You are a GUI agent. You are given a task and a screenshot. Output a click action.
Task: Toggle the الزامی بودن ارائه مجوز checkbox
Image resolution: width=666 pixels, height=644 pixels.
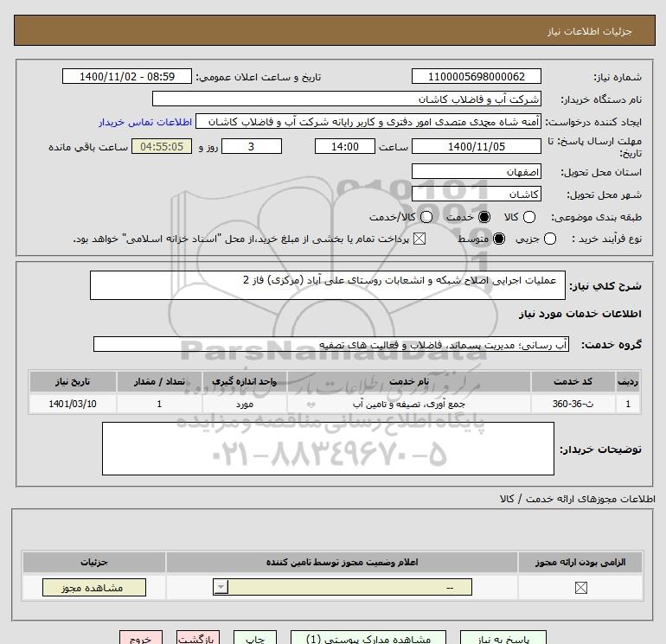point(580,588)
